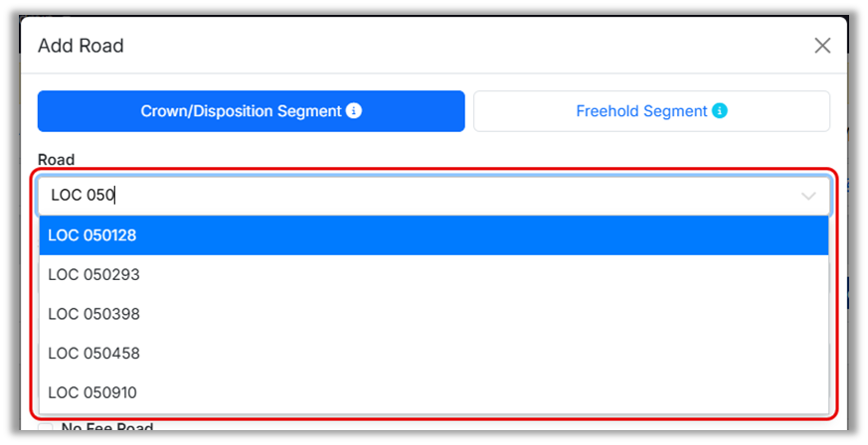Click the blank middle of the Road combo box
The height and width of the screenshot is (445, 868).
(x=447, y=197)
